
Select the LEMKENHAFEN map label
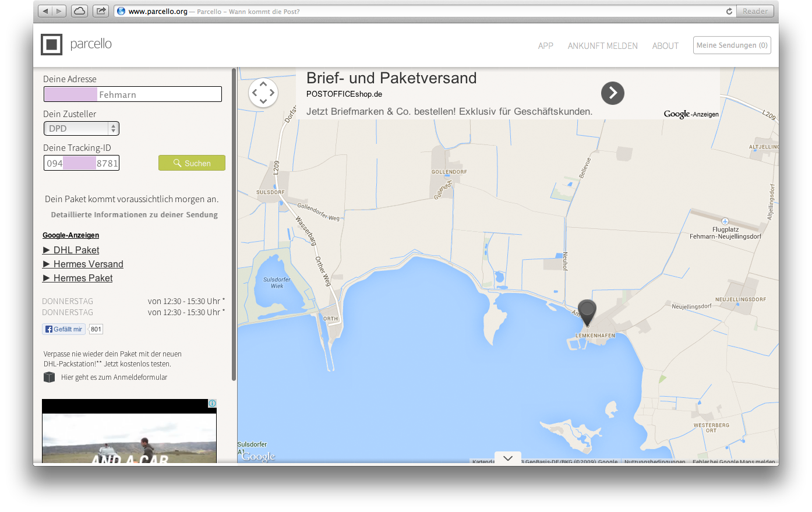[x=595, y=336]
